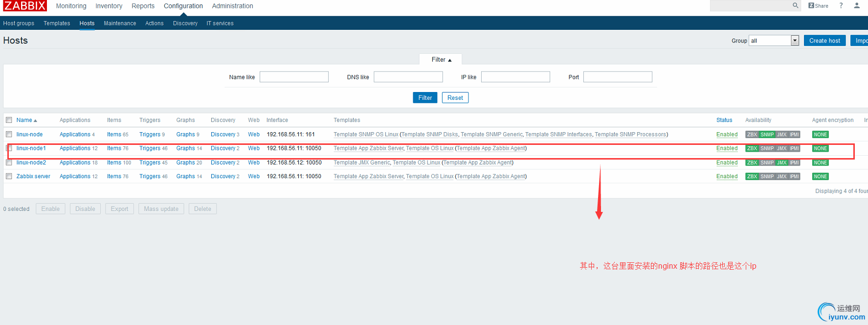Go to IT services submenu
Viewport: 868px width, 325px height.
(x=220, y=23)
